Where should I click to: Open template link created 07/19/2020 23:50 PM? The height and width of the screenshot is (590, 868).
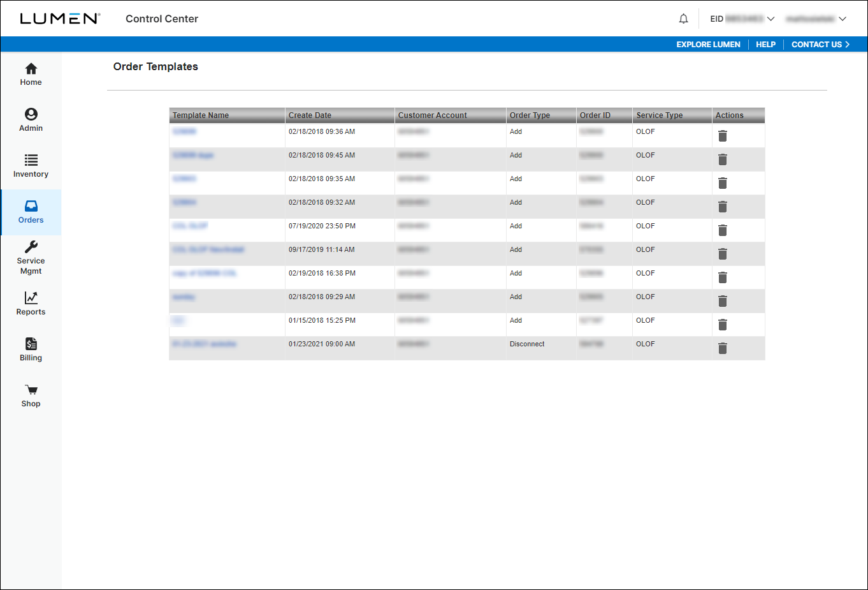(190, 226)
